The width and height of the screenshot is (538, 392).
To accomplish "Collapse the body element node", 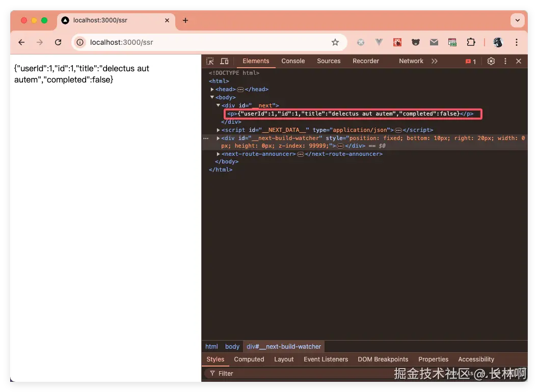I will 212,97.
